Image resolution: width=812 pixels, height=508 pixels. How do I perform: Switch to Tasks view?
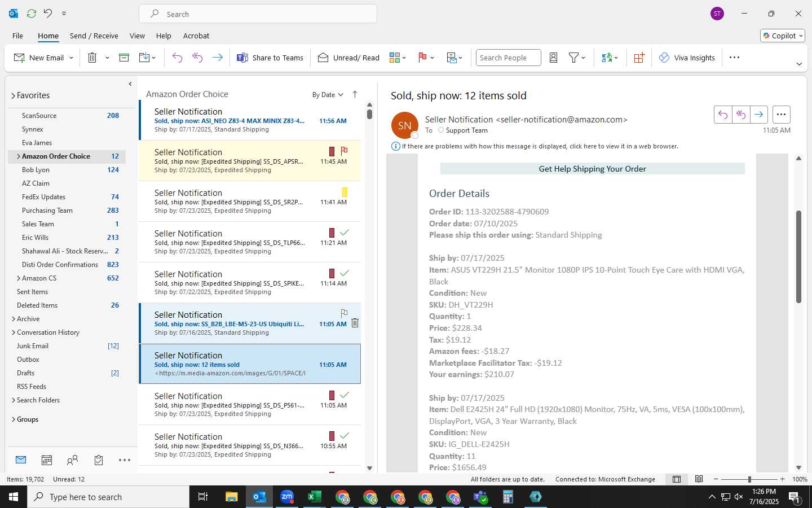click(99, 461)
